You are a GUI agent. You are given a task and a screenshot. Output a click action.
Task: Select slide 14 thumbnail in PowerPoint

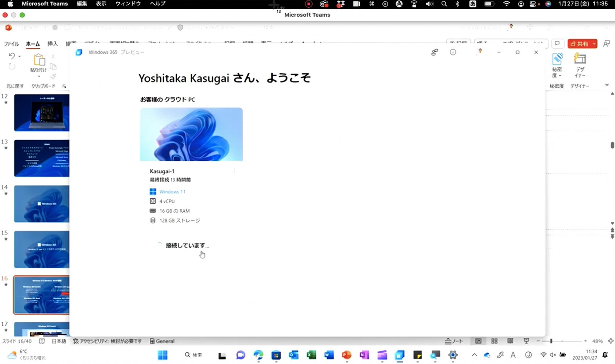coord(42,204)
